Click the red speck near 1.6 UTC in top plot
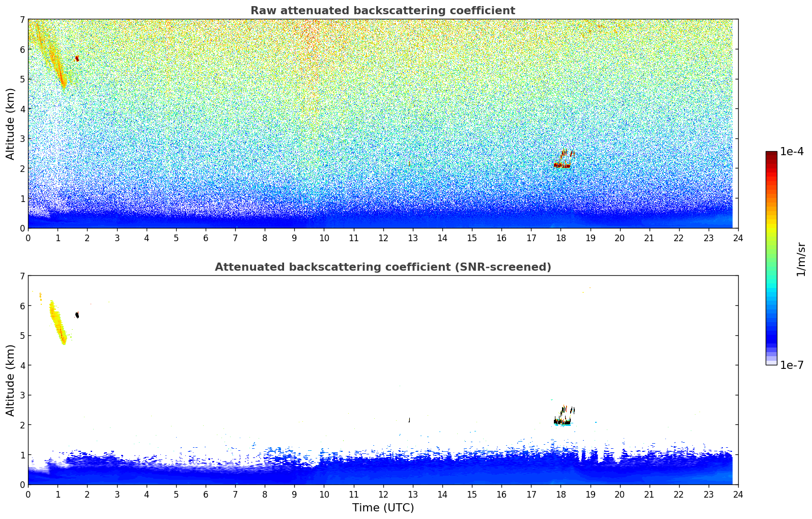The image size is (812, 519). (x=77, y=59)
